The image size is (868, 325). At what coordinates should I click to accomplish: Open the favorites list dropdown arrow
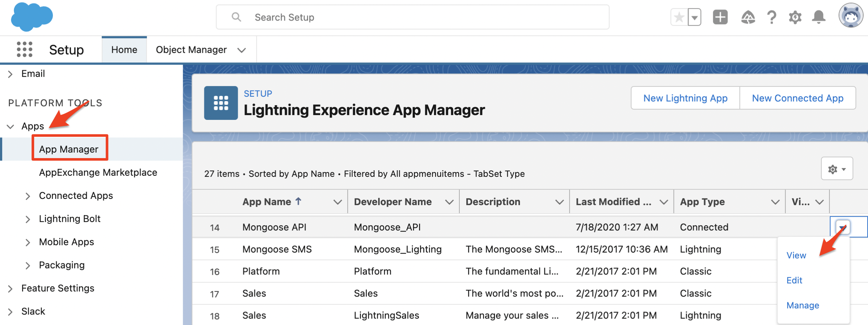click(695, 17)
